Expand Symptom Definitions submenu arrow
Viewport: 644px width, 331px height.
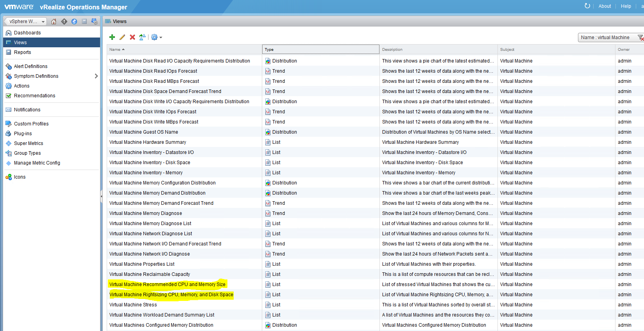point(96,76)
